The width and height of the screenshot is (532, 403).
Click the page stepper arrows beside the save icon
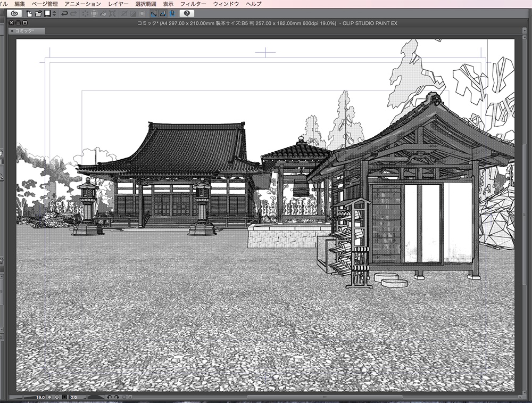click(54, 14)
